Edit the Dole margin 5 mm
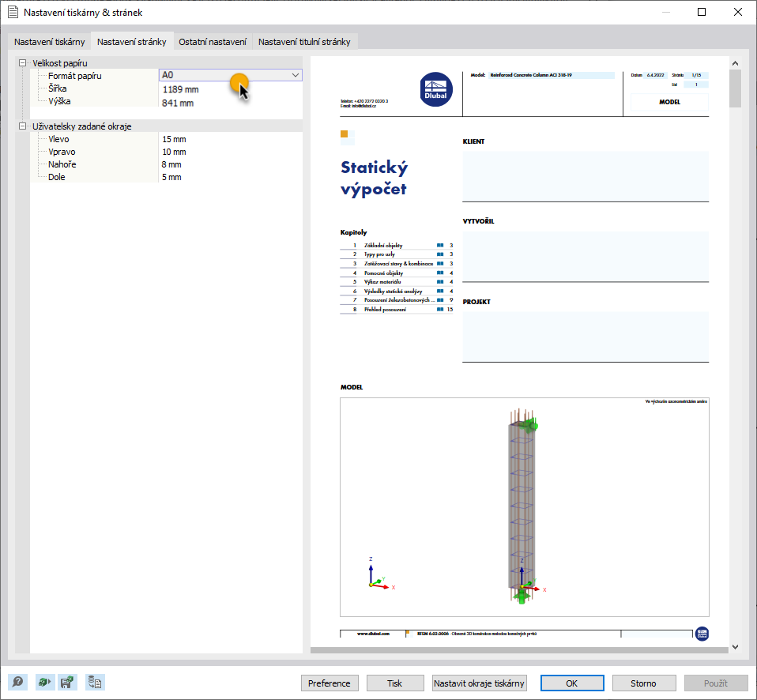 (x=171, y=177)
